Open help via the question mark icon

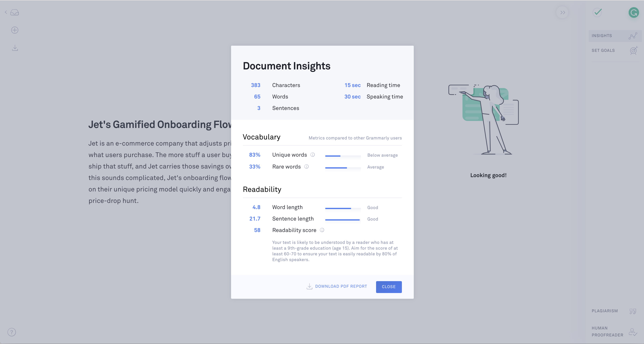pos(12,332)
